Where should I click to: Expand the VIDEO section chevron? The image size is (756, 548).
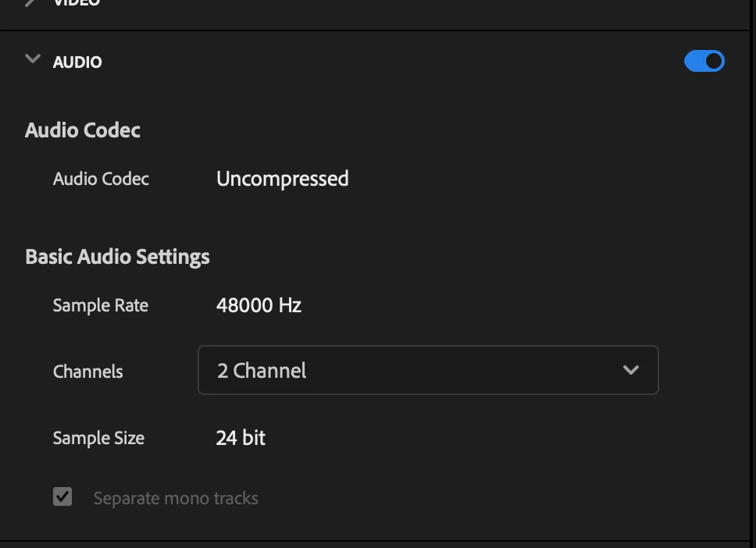pyautogui.click(x=31, y=3)
